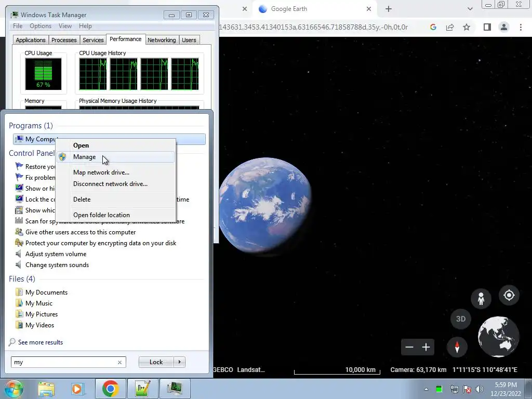Click the Windows Start orb
This screenshot has height=399, width=532.
[14, 389]
